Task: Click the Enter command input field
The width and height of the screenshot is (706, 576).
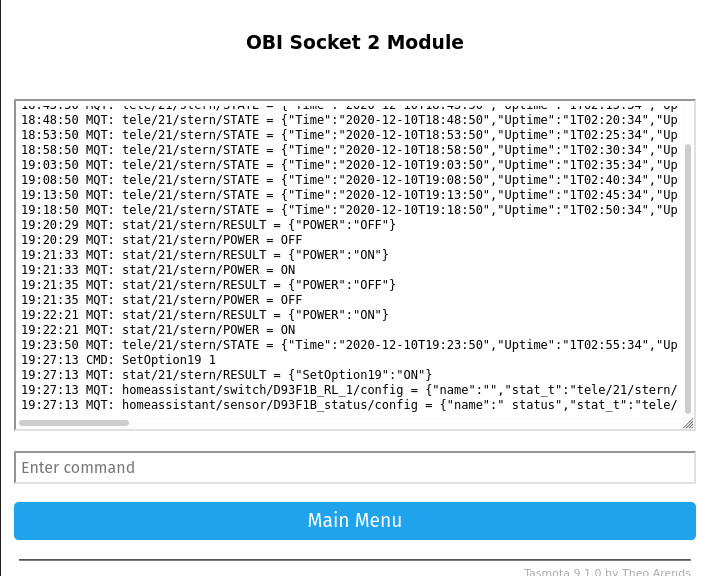Action: point(354,468)
